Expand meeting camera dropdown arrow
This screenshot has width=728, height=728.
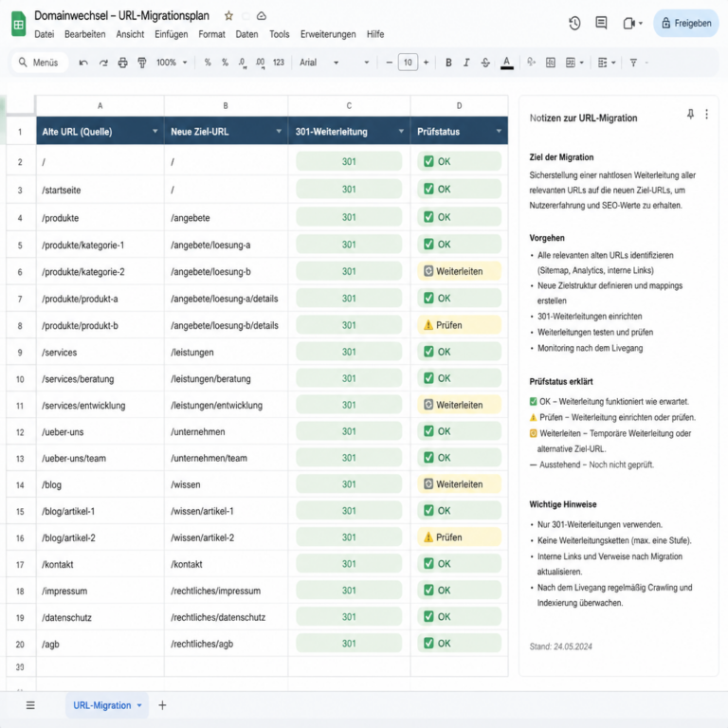pos(641,23)
